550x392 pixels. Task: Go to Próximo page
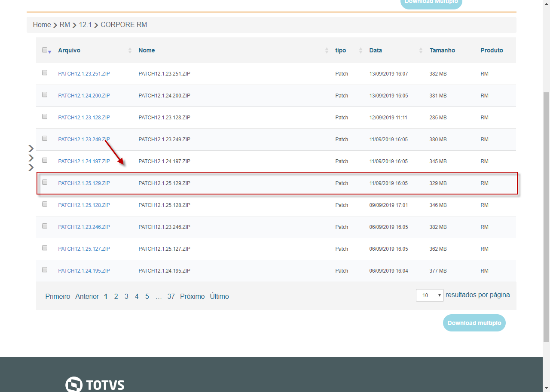192,297
